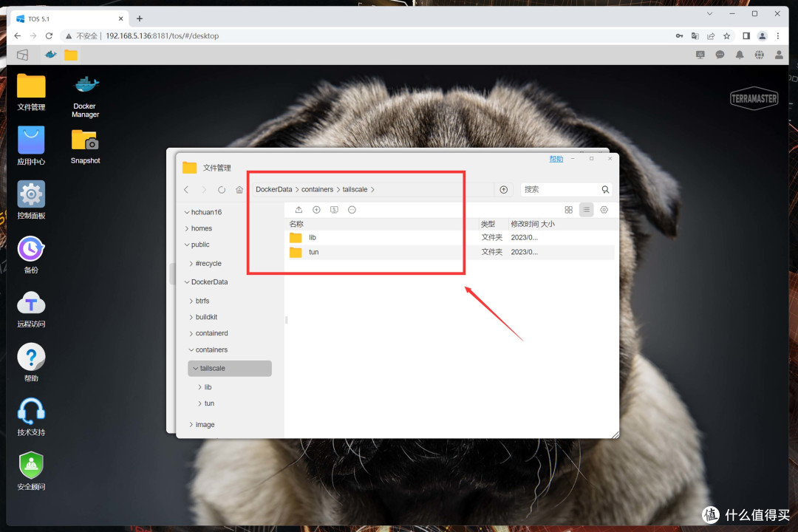Screen dimensions: 798x532
Task: Click the third file toolbar action icon
Action: click(x=334, y=210)
